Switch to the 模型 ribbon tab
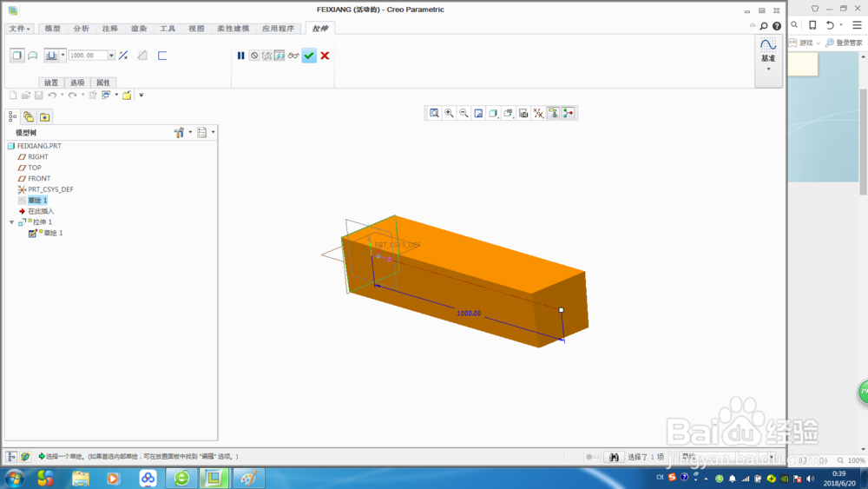 [x=53, y=29]
